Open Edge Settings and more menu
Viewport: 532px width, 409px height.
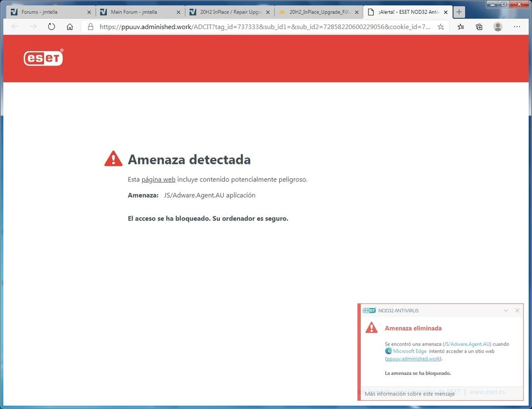click(517, 26)
